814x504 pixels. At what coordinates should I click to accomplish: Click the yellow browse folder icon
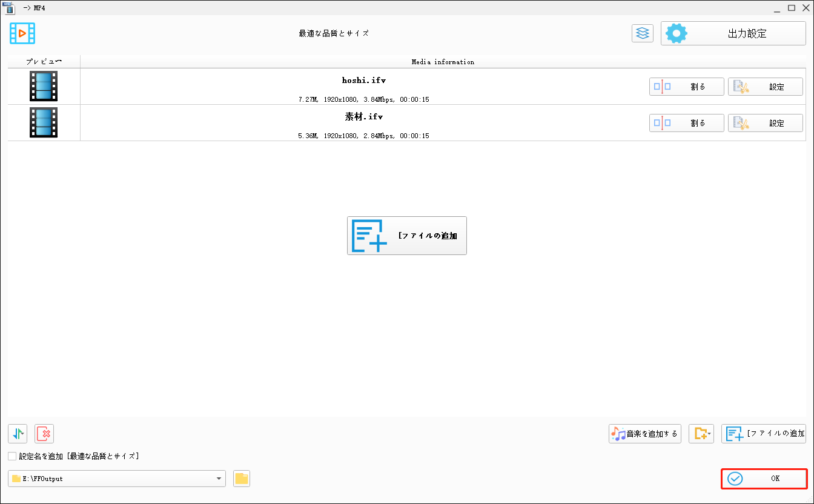click(x=242, y=479)
